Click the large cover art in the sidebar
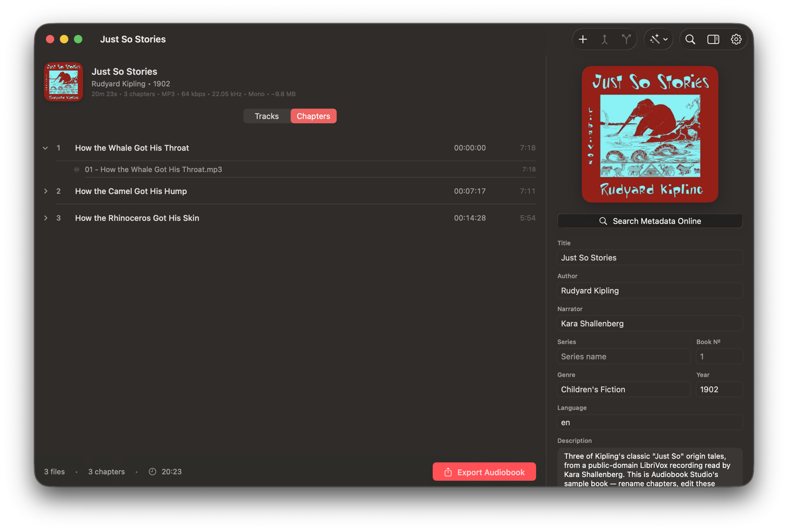The image size is (788, 532). point(650,134)
